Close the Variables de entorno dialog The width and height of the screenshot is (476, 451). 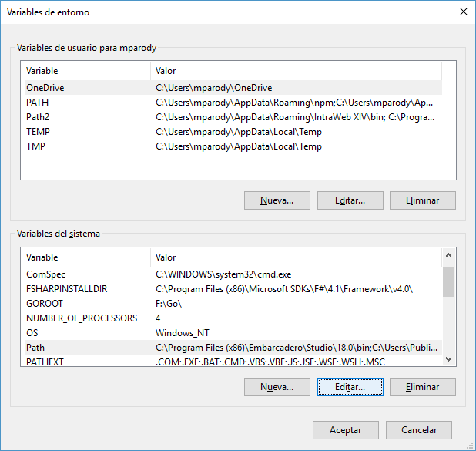click(464, 12)
